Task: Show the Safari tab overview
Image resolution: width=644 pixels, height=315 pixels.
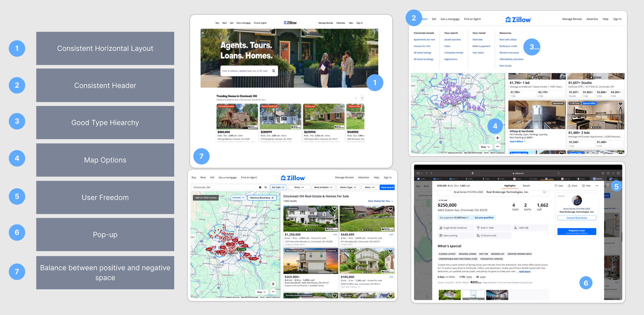Action: (618, 173)
